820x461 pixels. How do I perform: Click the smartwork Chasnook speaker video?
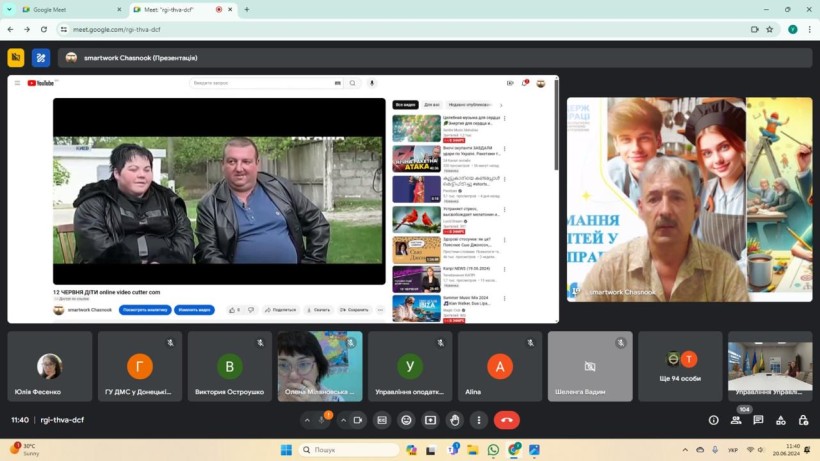point(690,199)
